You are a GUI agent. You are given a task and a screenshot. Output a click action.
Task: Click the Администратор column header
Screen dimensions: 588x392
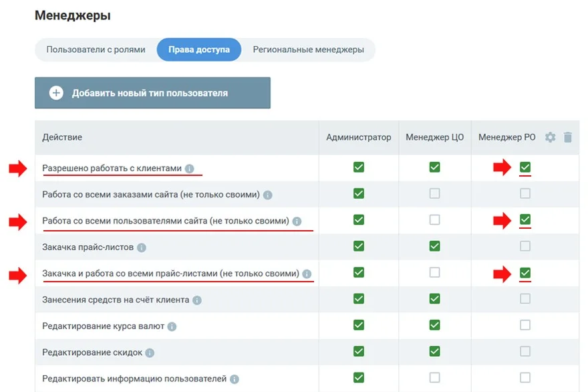click(x=359, y=137)
